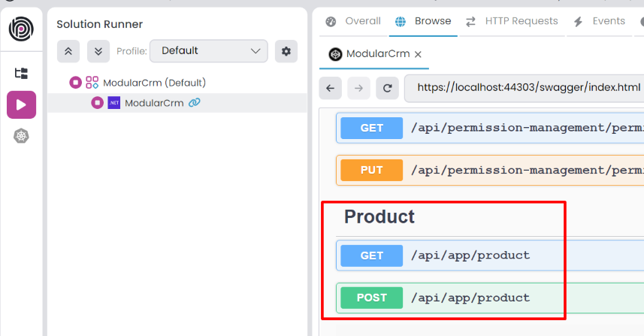Click the collapse all arrows button

[68, 51]
